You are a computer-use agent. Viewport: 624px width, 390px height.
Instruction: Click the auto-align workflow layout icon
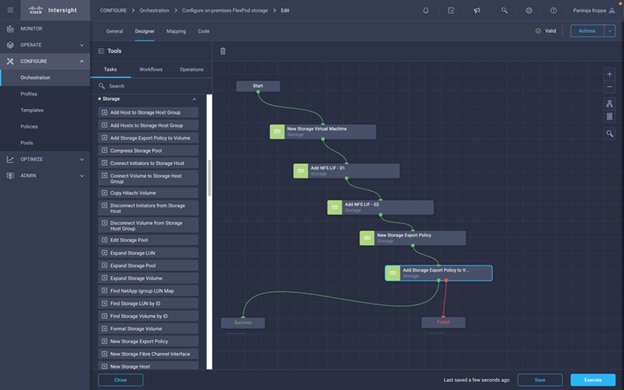click(x=609, y=103)
